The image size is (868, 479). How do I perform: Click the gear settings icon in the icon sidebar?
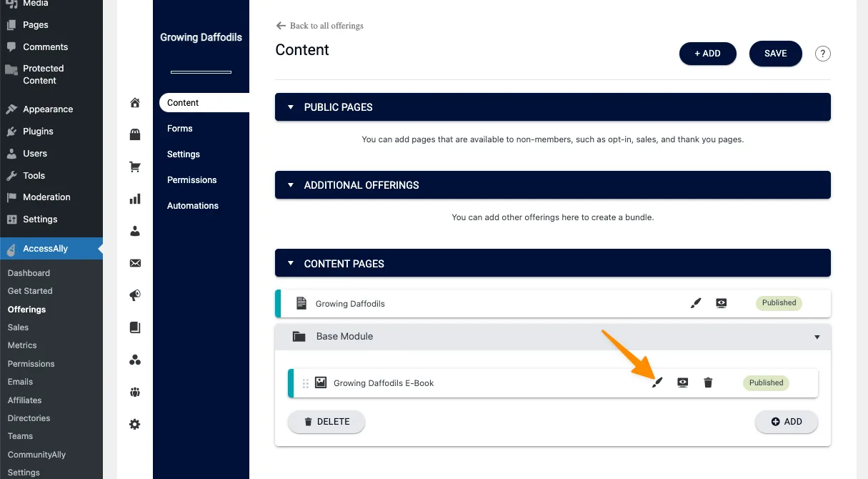[135, 424]
